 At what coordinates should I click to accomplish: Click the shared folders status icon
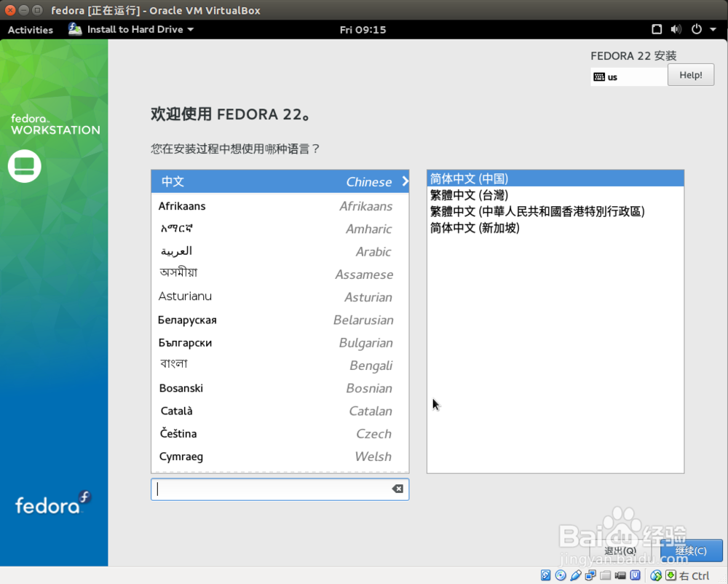tap(605, 576)
